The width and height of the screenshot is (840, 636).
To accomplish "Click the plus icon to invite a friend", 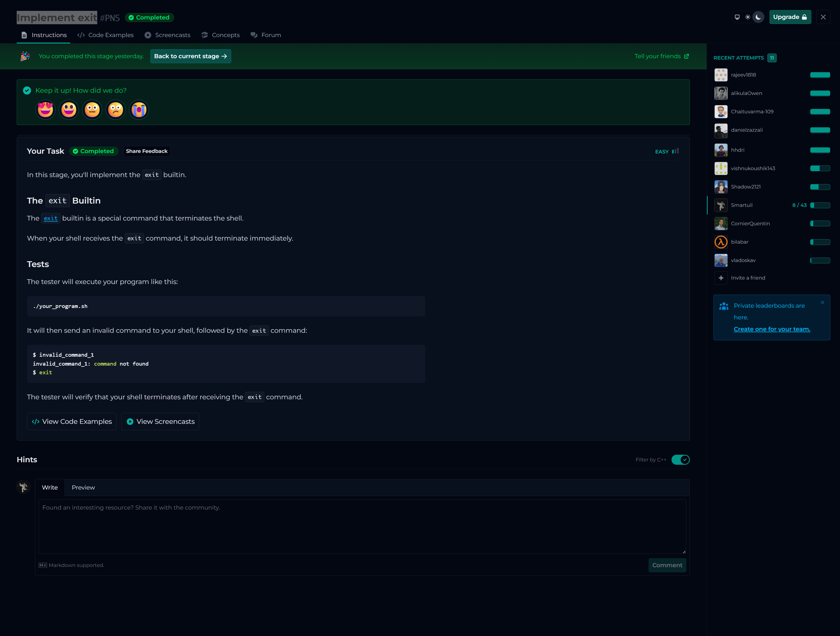I will (721, 278).
